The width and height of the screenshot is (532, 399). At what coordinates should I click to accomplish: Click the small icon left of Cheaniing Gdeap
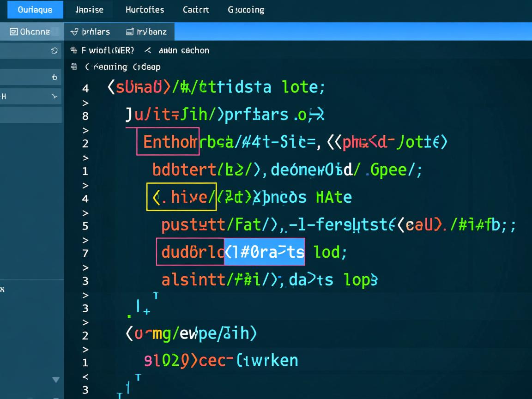[74, 67]
